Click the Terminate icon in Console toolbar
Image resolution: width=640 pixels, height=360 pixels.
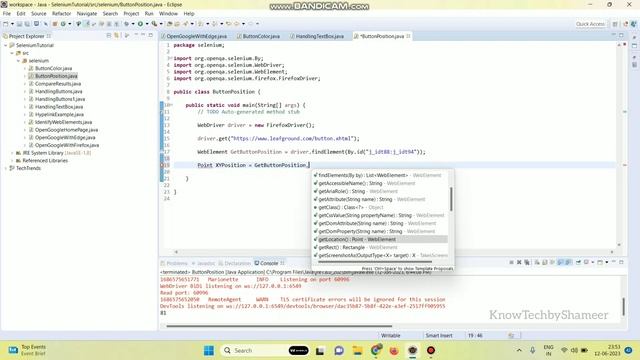(511, 262)
